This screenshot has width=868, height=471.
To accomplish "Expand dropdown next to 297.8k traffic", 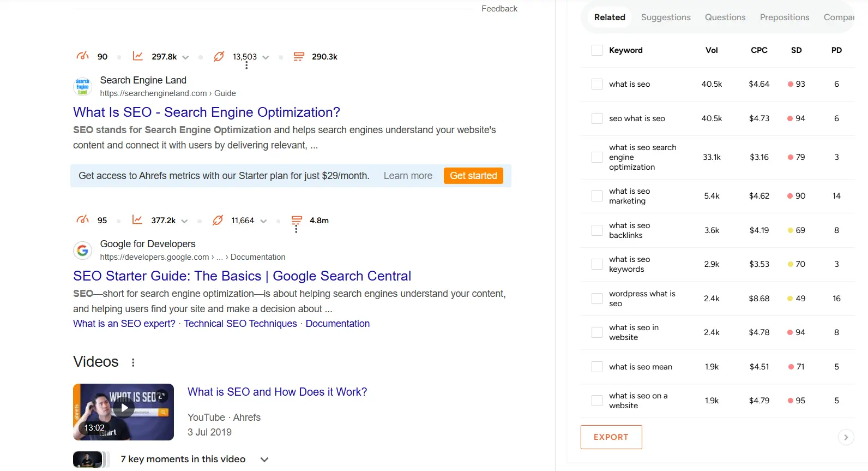I will [185, 57].
